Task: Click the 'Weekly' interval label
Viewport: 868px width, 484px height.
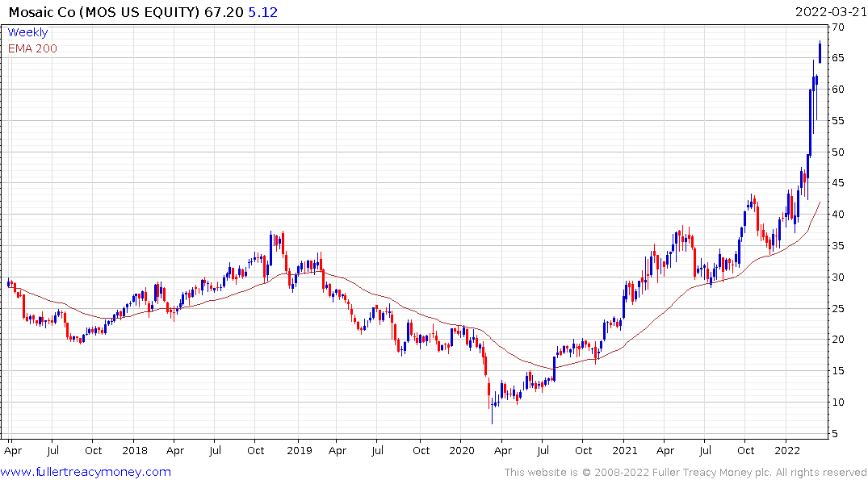Action: [x=27, y=32]
